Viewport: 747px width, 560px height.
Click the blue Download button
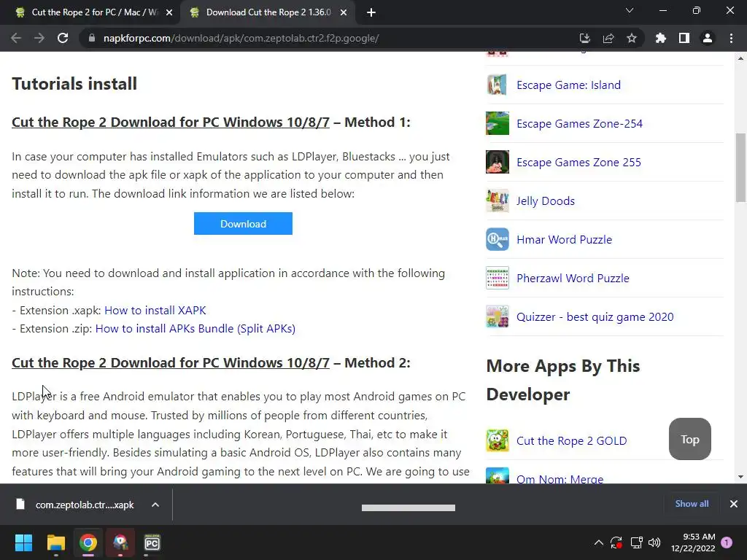tap(243, 223)
